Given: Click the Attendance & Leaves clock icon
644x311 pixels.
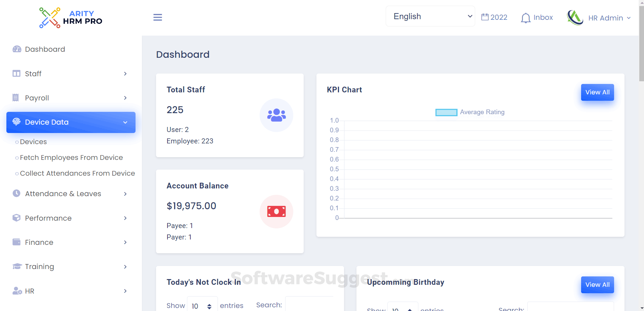Looking at the screenshot, I should tap(16, 193).
